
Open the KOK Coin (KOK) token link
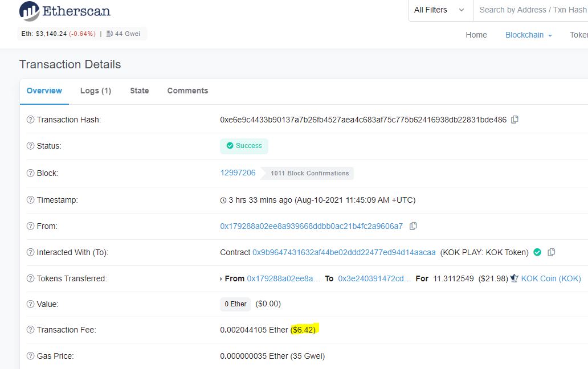coord(550,278)
